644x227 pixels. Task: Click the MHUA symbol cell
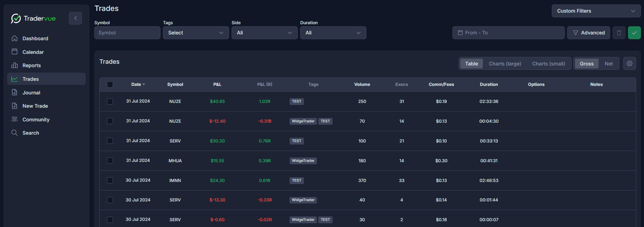[175, 161]
